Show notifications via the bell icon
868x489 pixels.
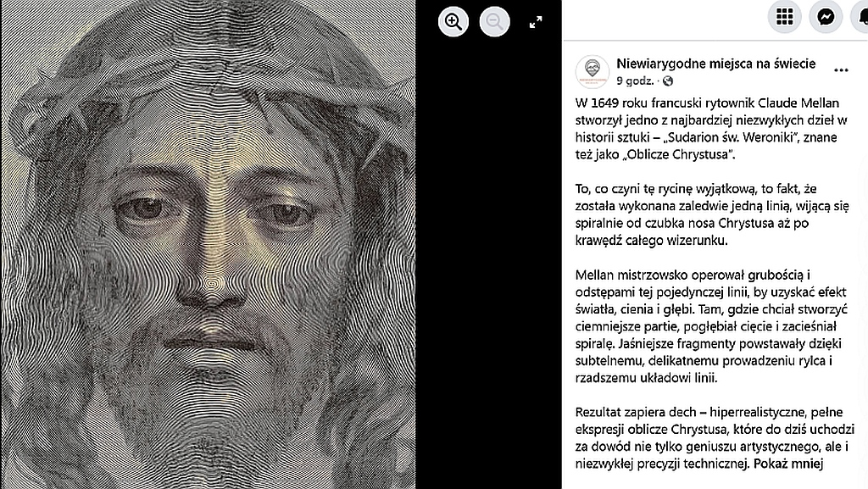tap(860, 17)
